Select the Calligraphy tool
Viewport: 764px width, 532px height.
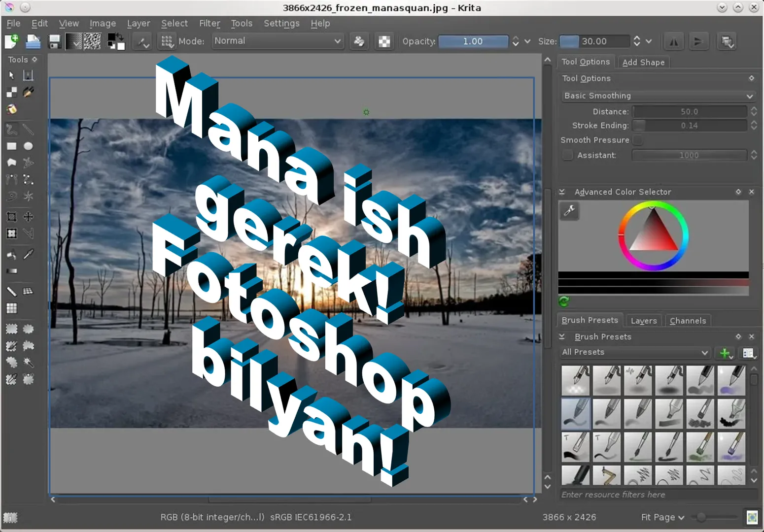click(x=28, y=92)
